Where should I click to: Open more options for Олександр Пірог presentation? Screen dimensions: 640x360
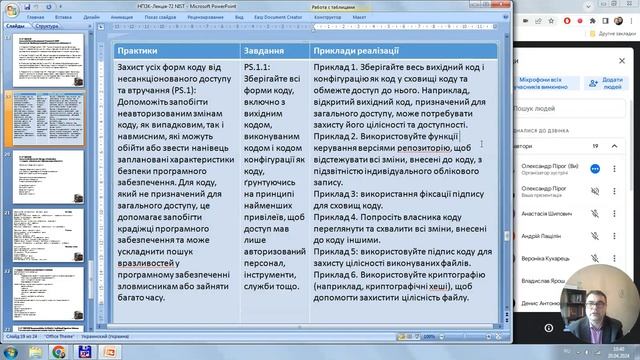[614, 191]
